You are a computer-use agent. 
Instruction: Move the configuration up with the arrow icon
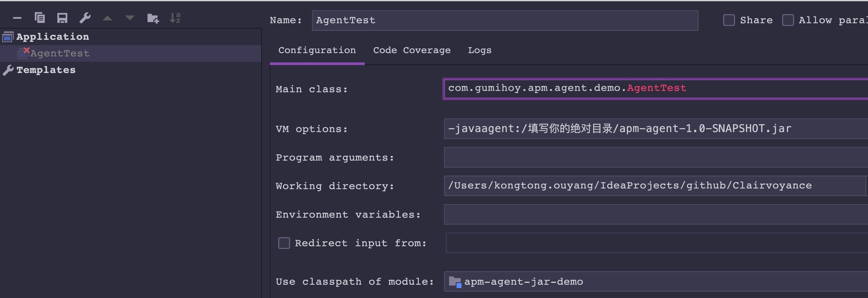tap(107, 18)
